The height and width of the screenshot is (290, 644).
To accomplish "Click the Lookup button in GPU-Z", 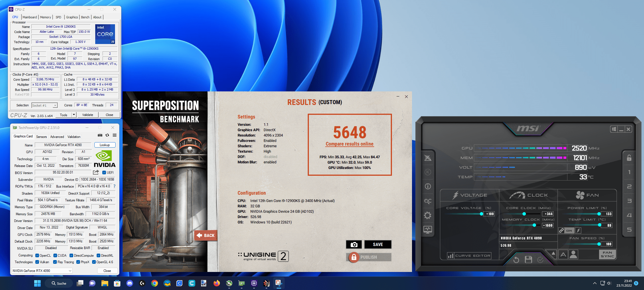I will point(105,145).
